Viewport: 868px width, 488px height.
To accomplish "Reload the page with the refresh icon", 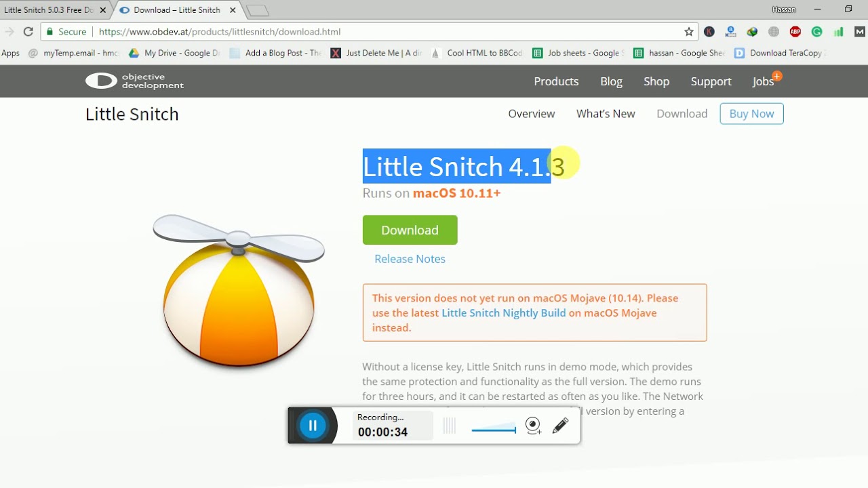I will pos(28,32).
